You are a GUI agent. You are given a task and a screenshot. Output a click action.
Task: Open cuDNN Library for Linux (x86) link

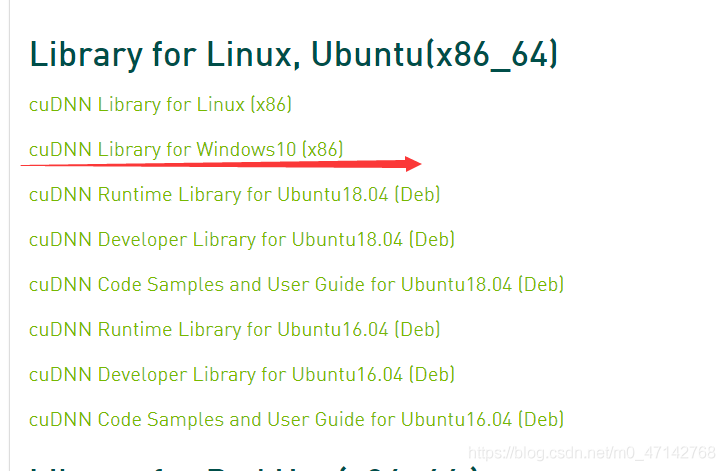click(160, 104)
